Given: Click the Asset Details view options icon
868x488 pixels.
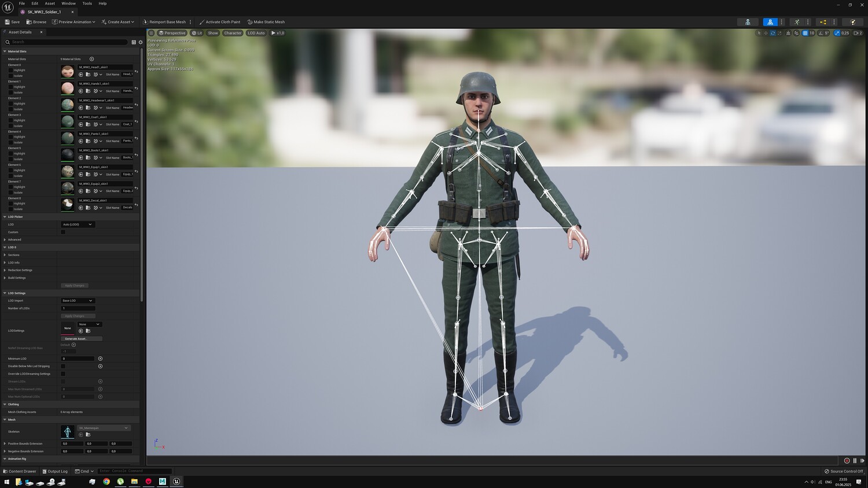Looking at the screenshot, I should pyautogui.click(x=134, y=42).
